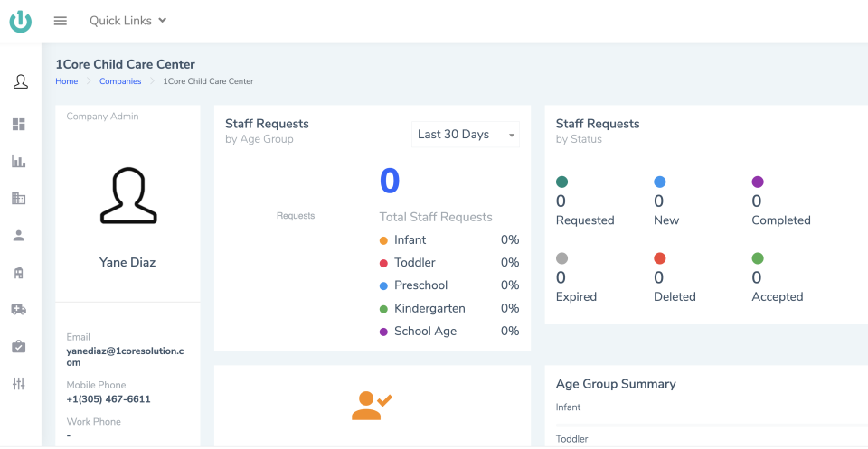This screenshot has height=449, width=868.
Task: Click the Yane Diaz avatar image
Action: point(127,196)
